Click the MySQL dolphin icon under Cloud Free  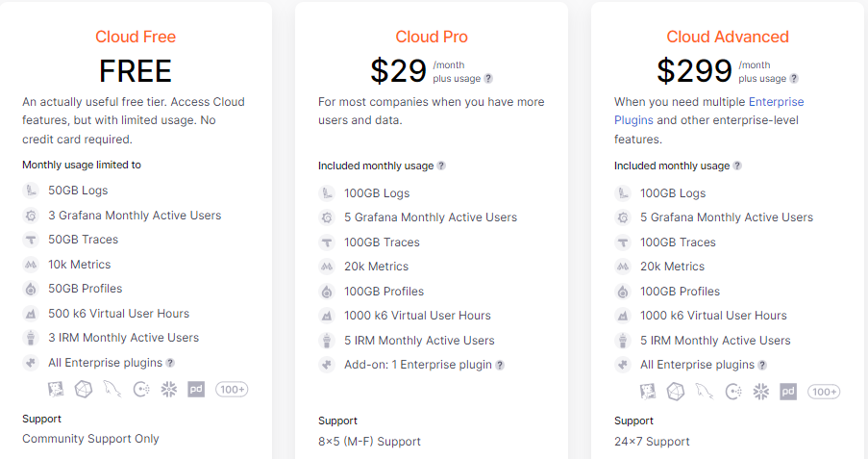pos(112,390)
